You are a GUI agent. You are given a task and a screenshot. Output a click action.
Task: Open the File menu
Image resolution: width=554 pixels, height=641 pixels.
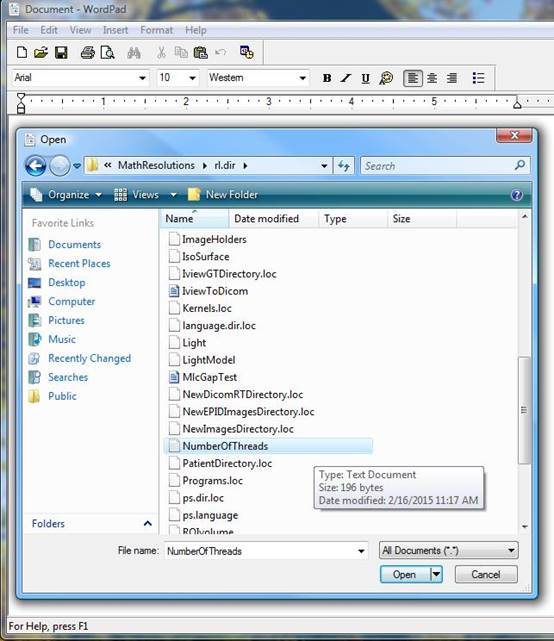click(x=20, y=30)
